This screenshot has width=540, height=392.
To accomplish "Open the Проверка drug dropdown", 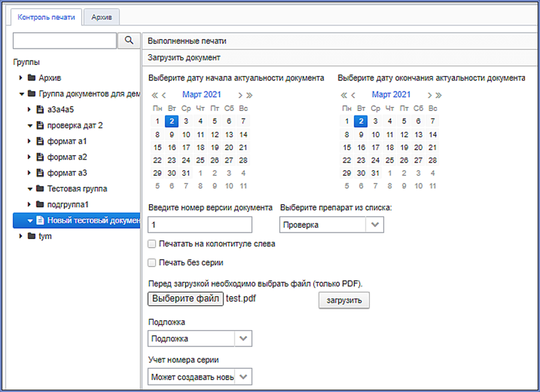I will tap(375, 225).
